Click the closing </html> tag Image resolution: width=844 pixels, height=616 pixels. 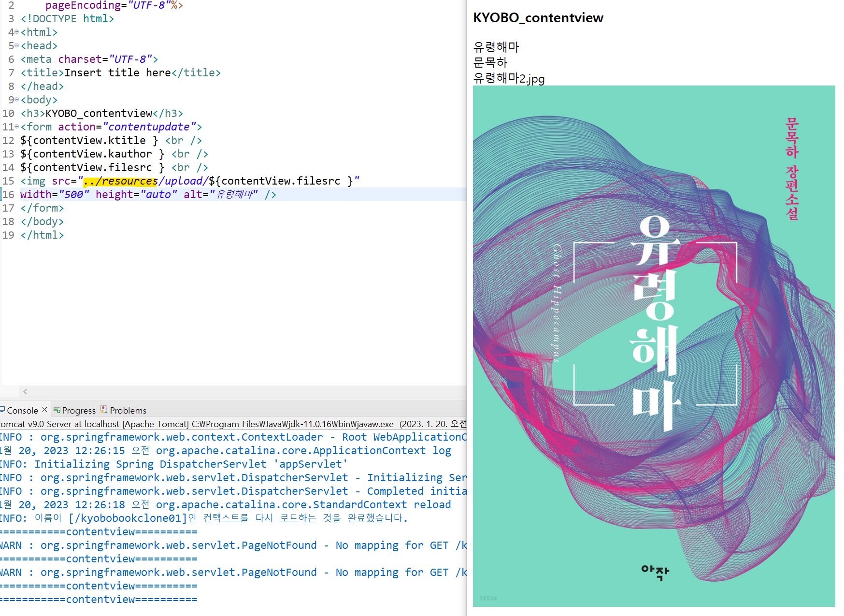42,235
